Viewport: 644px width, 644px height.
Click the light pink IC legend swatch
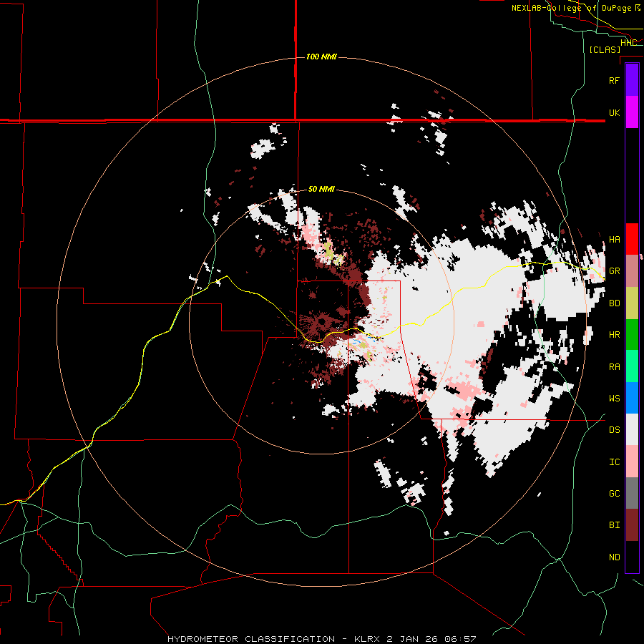[632, 462]
